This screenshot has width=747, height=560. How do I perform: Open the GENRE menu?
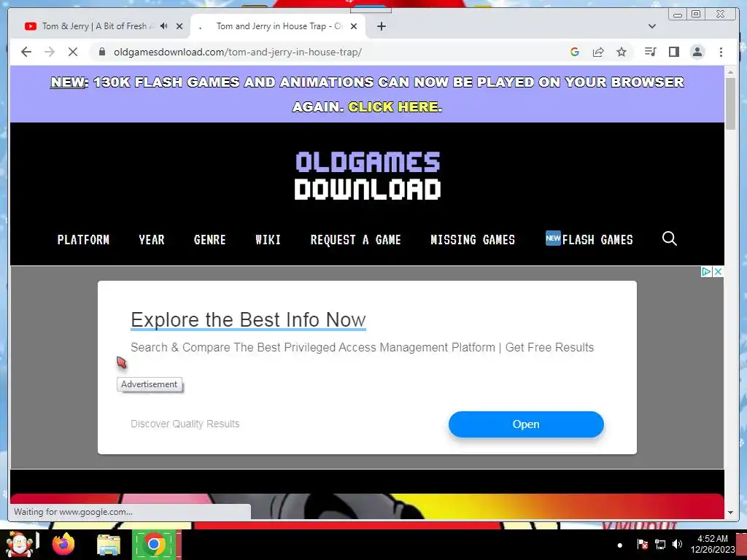point(209,239)
